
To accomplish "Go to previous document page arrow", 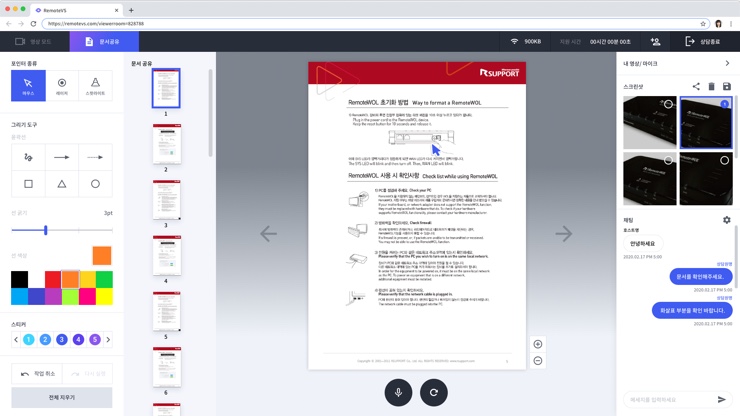I will point(269,233).
